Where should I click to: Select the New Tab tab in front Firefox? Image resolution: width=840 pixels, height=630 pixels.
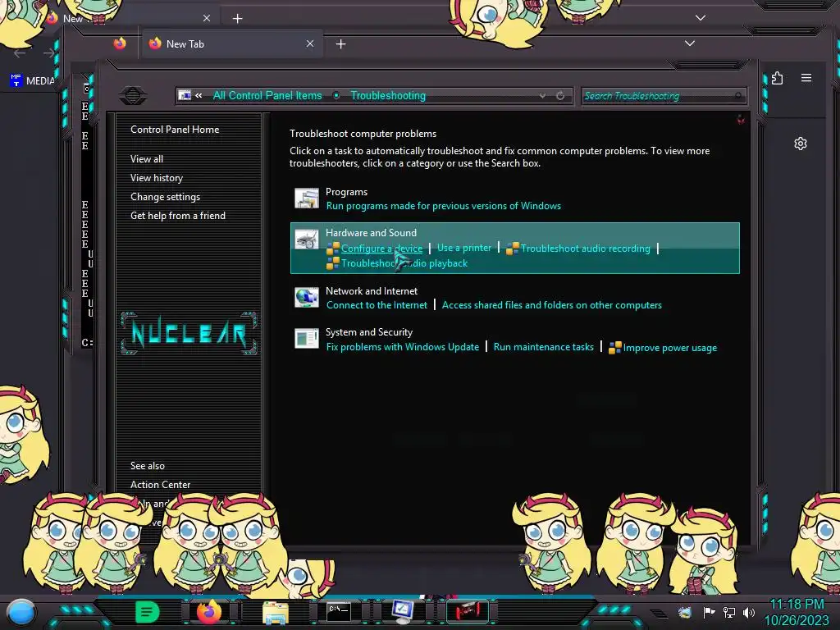pos(232,44)
